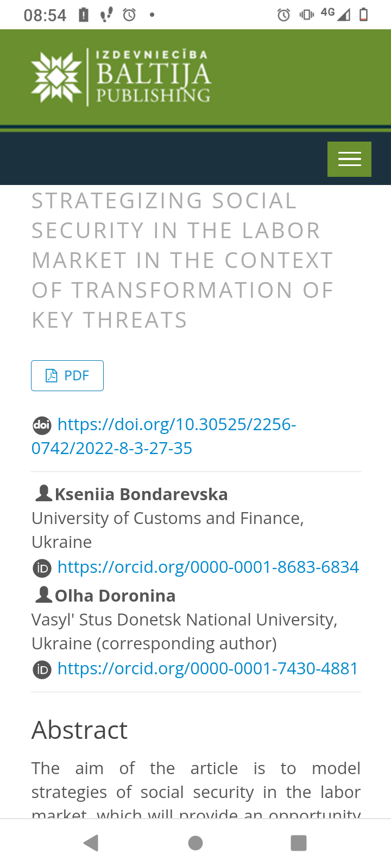Viewport: 391px width, 868px height.
Task: Tap the Android home circle button
Action: coord(195,843)
